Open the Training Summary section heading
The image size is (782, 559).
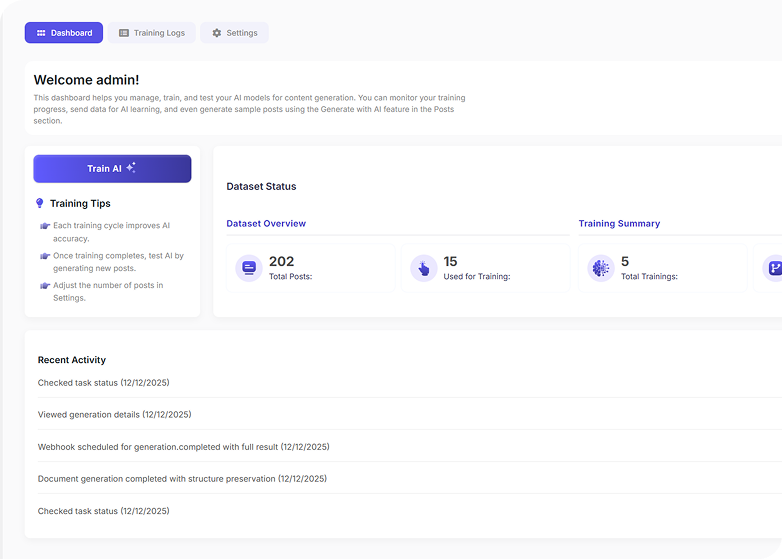(619, 224)
